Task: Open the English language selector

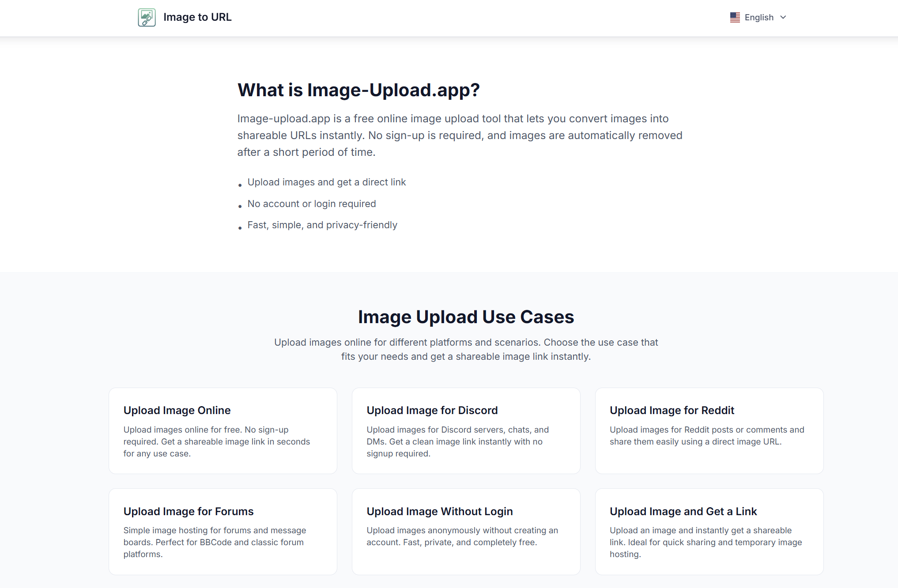Action: coord(758,18)
